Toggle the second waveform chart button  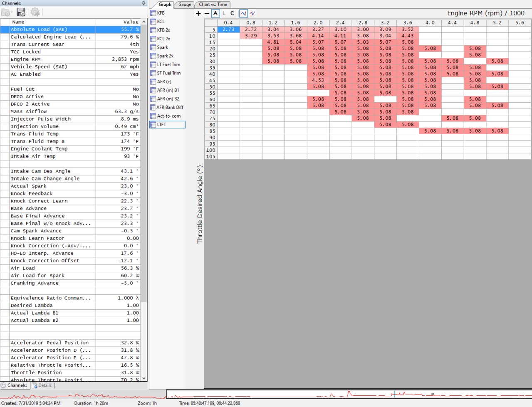252,13
